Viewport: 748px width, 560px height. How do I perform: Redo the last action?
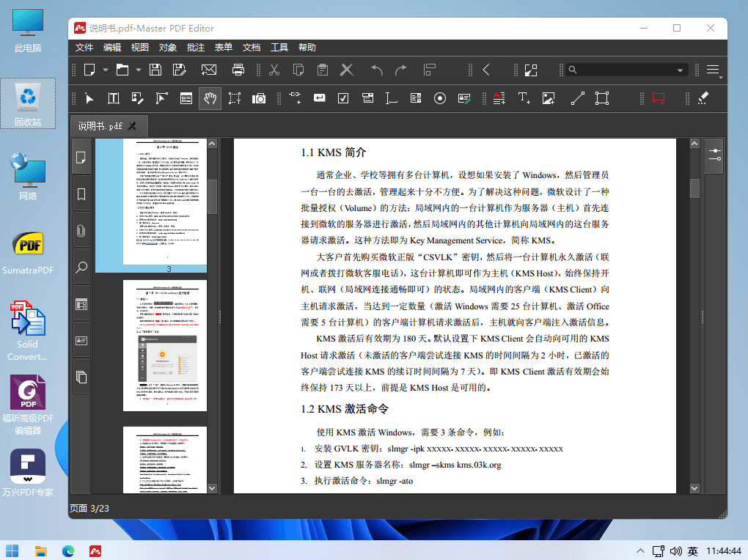pos(400,70)
